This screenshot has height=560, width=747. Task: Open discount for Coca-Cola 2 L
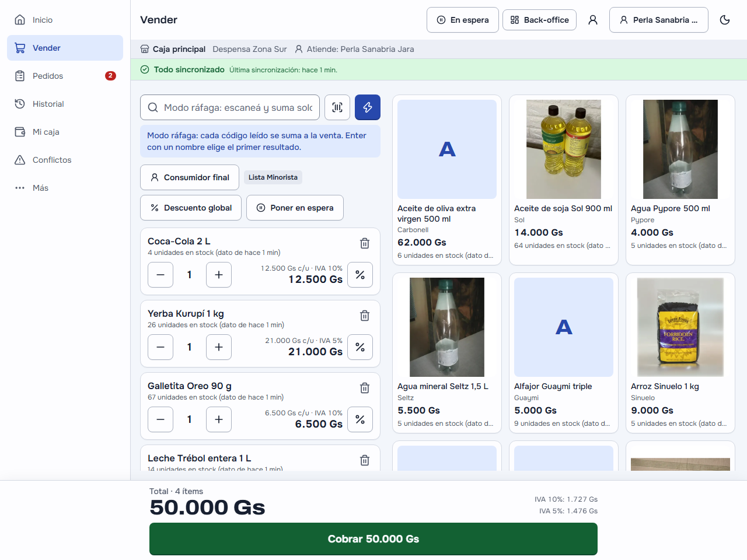click(x=360, y=275)
